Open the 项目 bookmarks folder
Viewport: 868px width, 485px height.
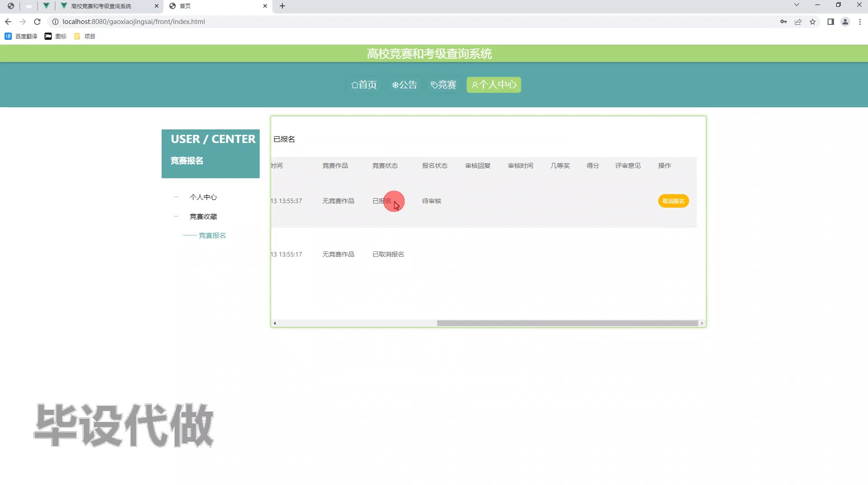(85, 36)
